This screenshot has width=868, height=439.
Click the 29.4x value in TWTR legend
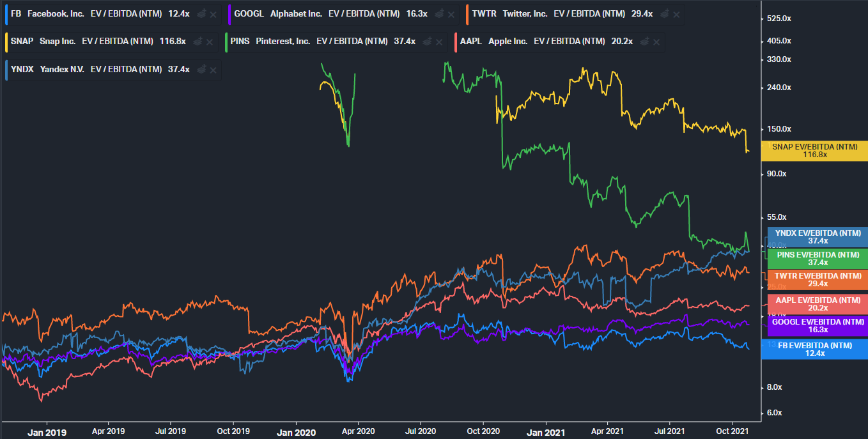(x=642, y=13)
